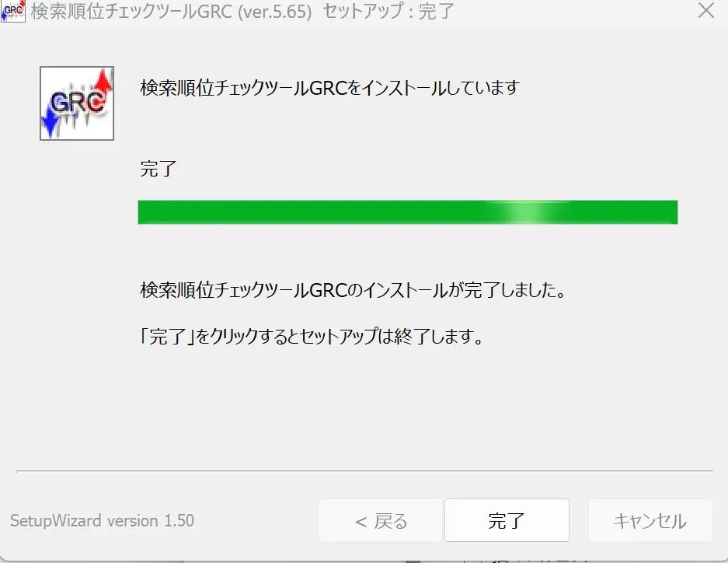This screenshot has width=728, height=563.
Task: Click the (ver.5.65) text in title bar
Action: pyautogui.click(x=274, y=11)
